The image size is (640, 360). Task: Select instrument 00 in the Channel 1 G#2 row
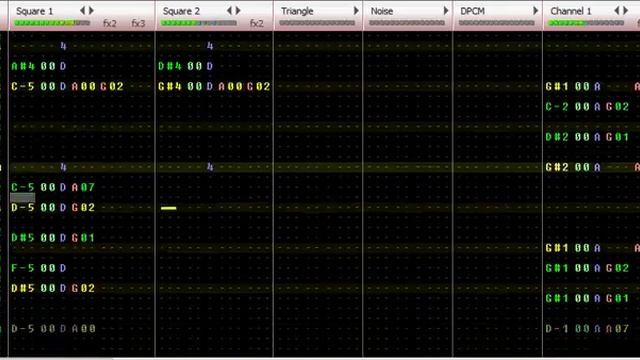coord(582,167)
